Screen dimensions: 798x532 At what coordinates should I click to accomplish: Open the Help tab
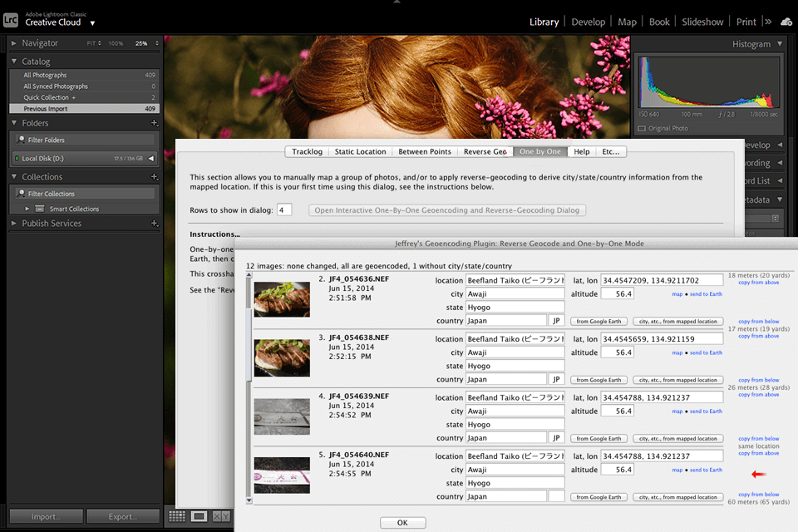pos(582,152)
